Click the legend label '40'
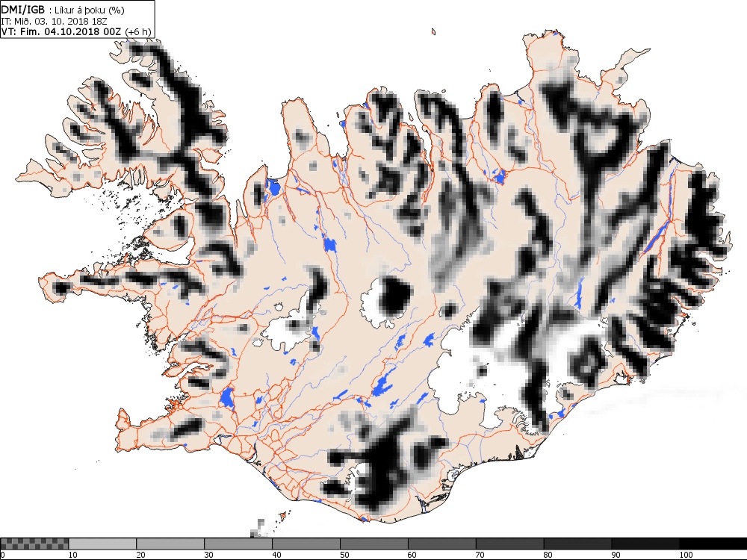This screenshot has width=747, height=560. (276, 554)
